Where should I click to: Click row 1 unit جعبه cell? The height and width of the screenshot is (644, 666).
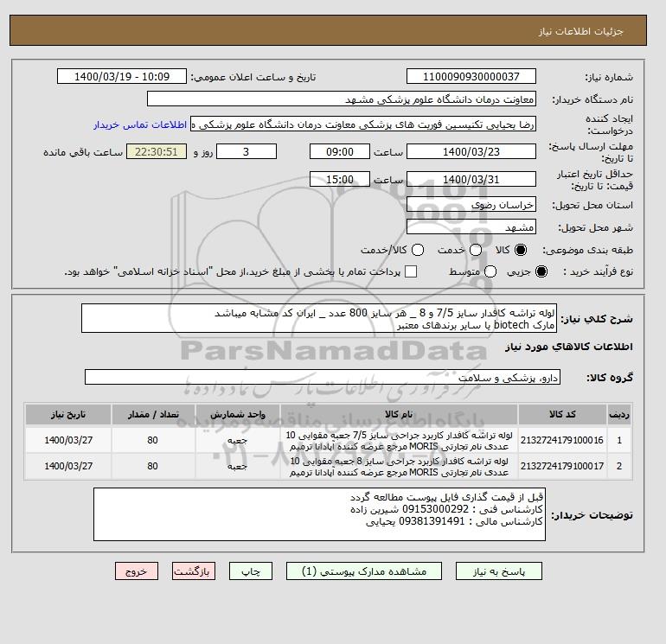point(238,440)
